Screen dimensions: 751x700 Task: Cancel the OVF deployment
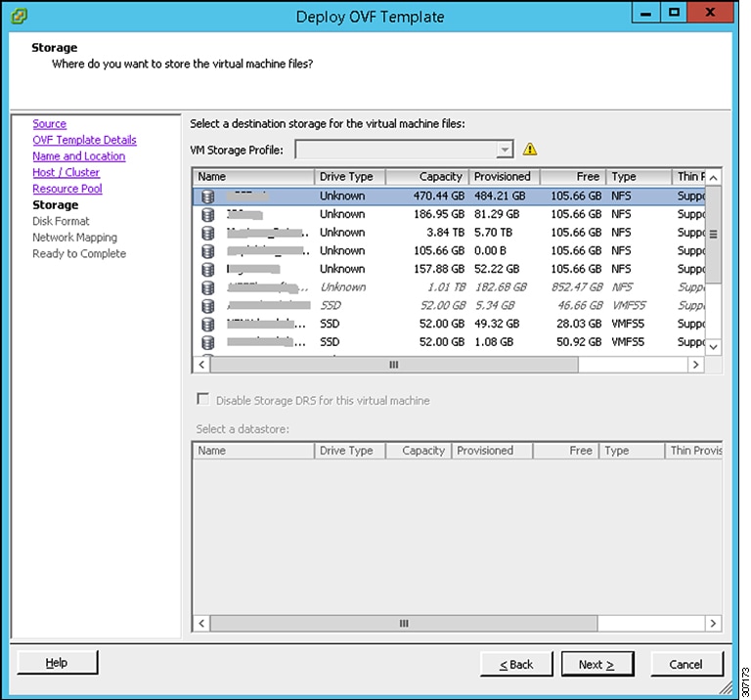click(x=686, y=664)
